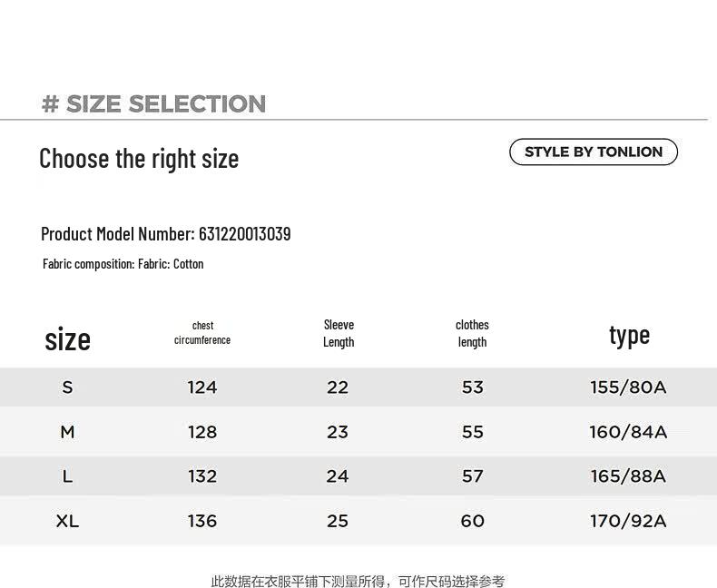Click the Choose the right size title
Screen dimensions: 717x588
click(x=139, y=159)
